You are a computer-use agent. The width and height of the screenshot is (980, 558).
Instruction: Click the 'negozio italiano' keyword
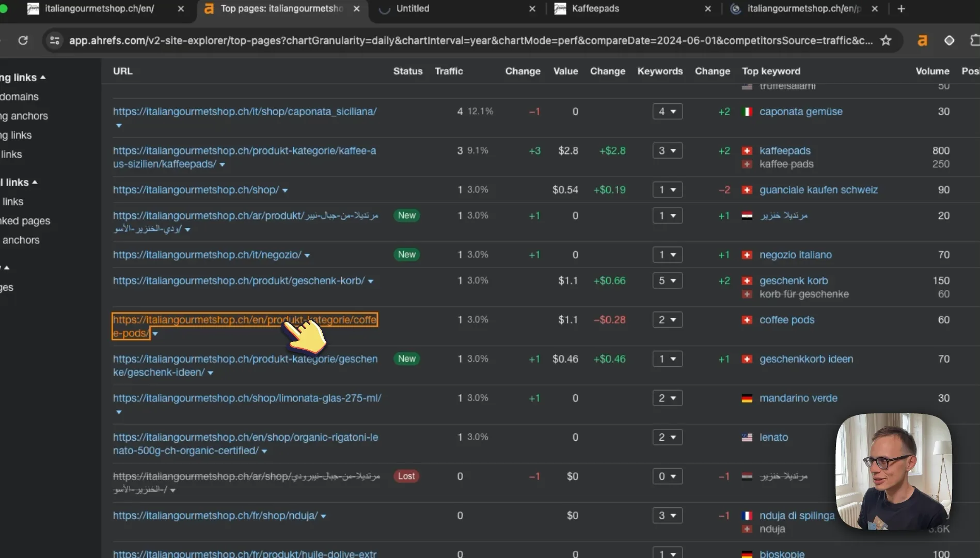(x=796, y=255)
